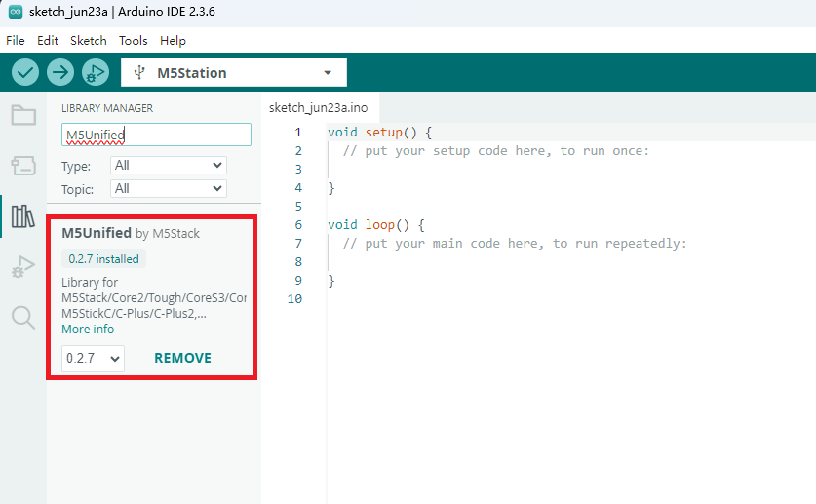The width and height of the screenshot is (816, 504).
Task: Click the 'void loop() {' code line
Action: pyautogui.click(x=376, y=224)
